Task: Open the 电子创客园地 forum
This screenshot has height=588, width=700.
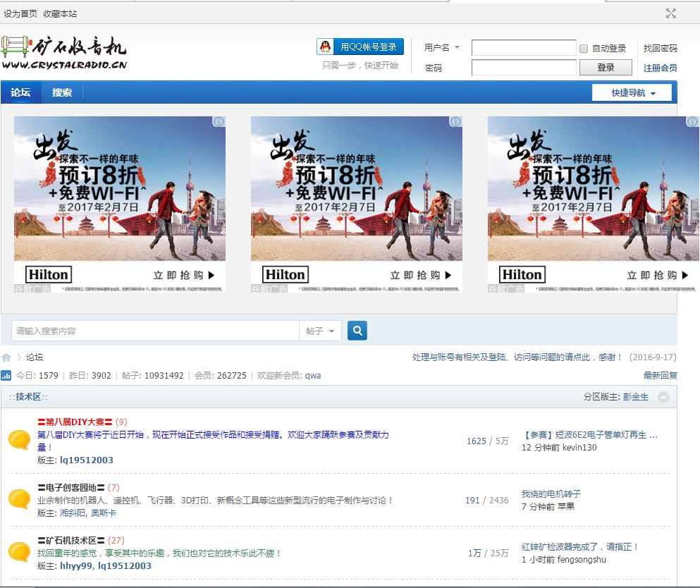Action: (x=71, y=488)
